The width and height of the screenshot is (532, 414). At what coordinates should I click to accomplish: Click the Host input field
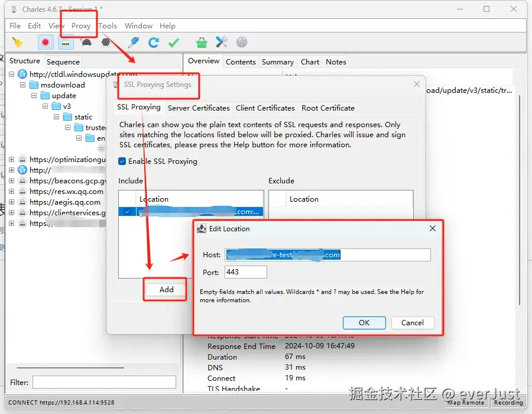pos(327,255)
